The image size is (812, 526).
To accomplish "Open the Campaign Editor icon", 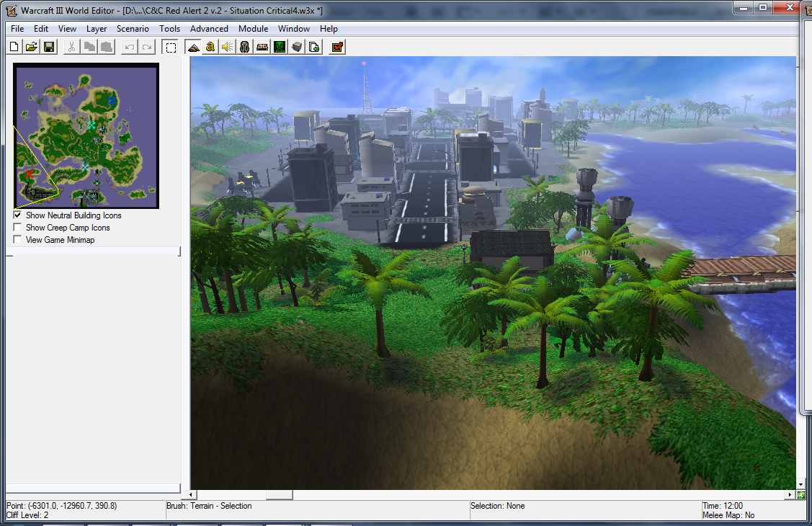I will pos(262,47).
